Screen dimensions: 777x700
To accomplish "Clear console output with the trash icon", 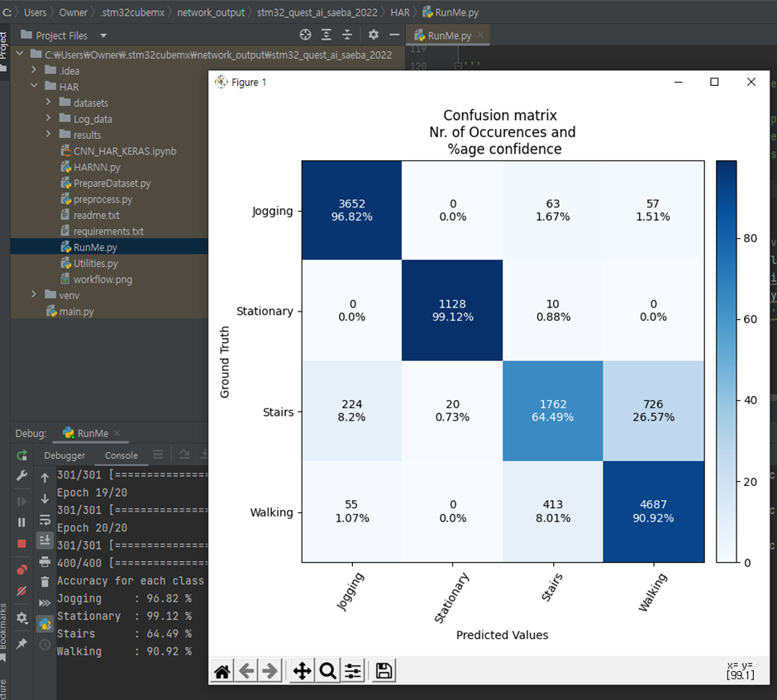I will tap(45, 581).
